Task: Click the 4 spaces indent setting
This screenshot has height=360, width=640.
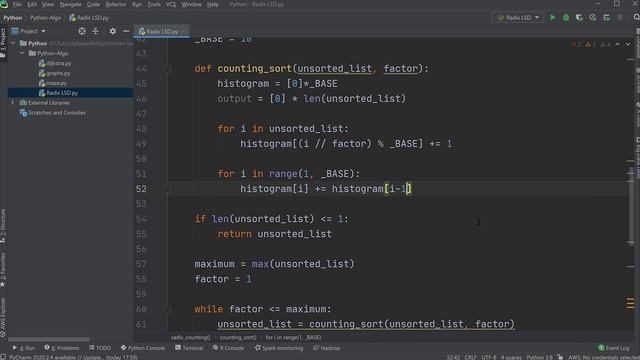Action: point(511,357)
